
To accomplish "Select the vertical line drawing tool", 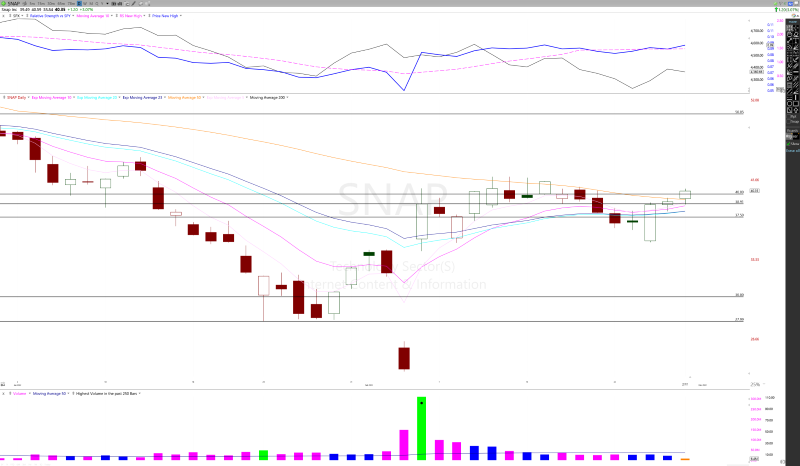I will click(795, 97).
